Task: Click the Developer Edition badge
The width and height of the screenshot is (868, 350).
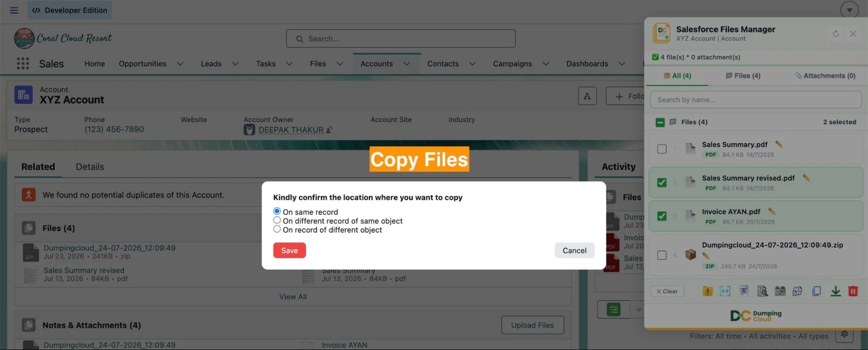Action: click(70, 10)
